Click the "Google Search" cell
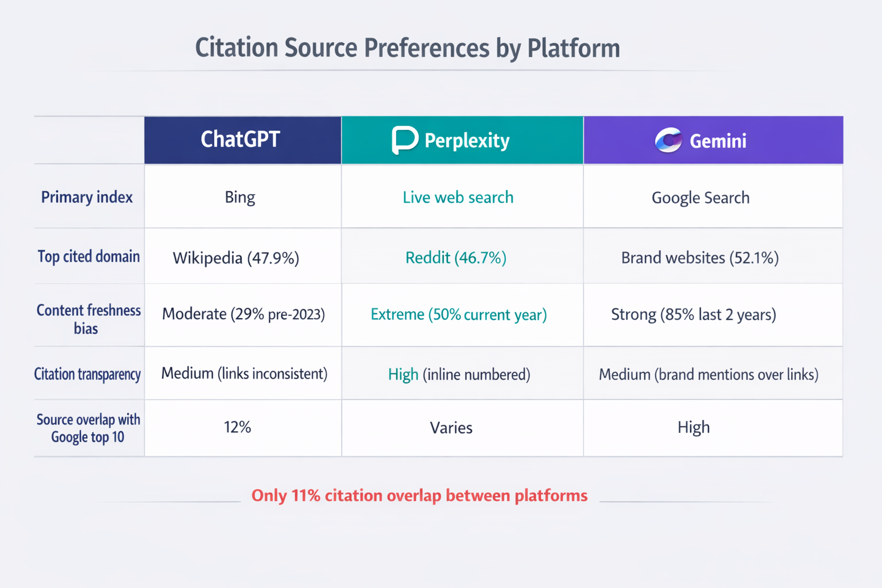882x588 pixels. coord(700,198)
